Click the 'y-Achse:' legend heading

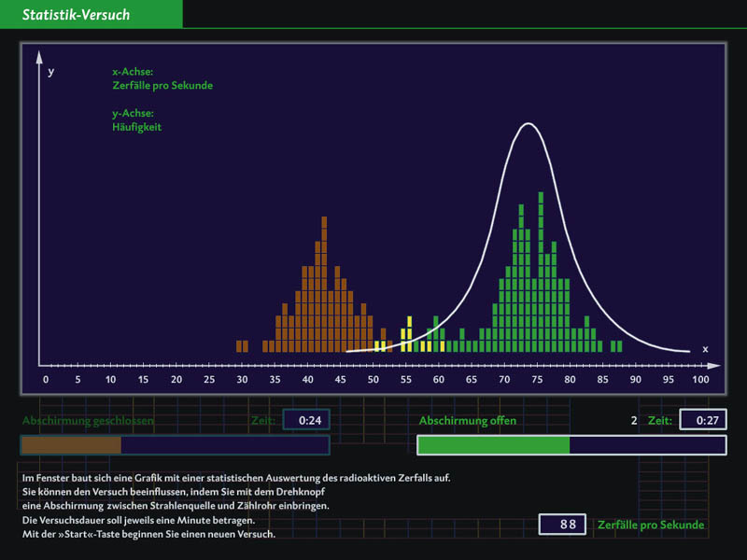(133, 113)
